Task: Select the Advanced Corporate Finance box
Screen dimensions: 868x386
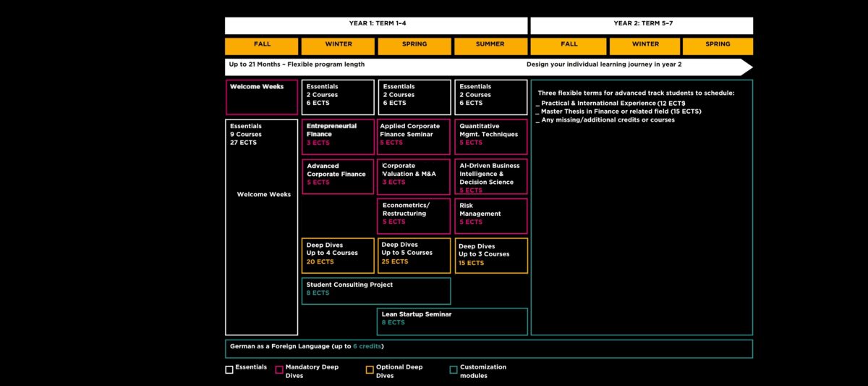Action: [x=338, y=177]
